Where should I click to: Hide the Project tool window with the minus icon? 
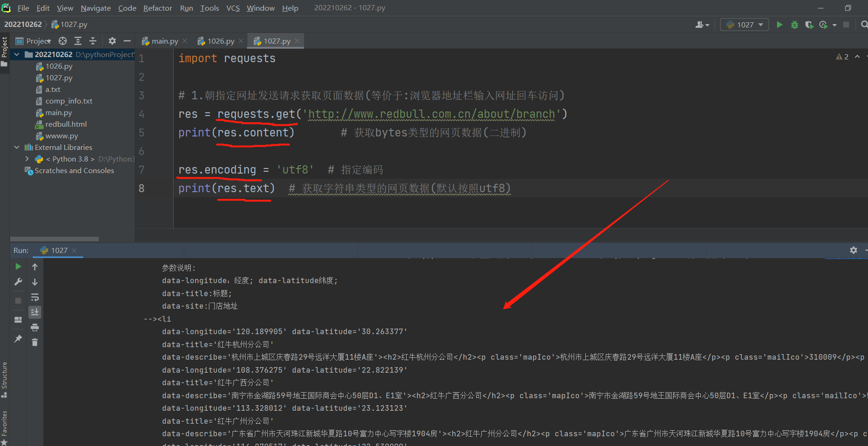[x=127, y=41]
